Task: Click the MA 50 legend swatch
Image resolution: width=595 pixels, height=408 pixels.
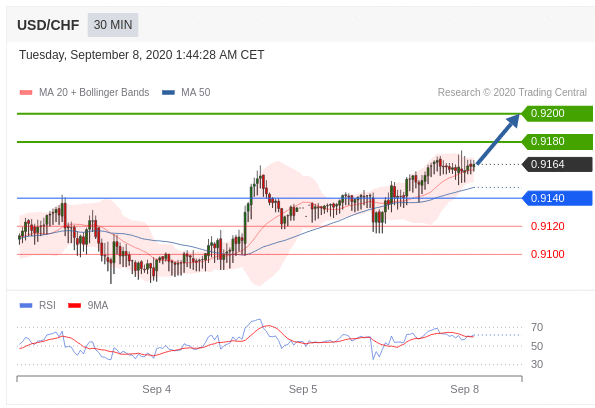Action: [168, 93]
